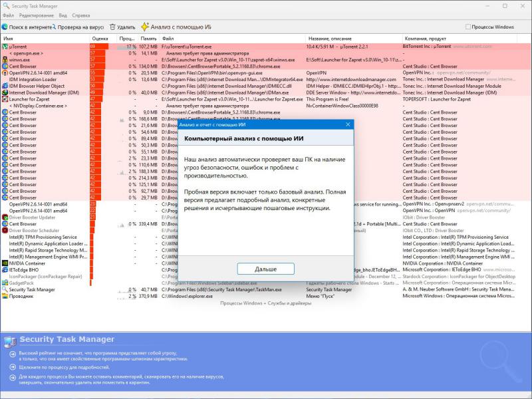
Task: Click the µTorrent process icon
Action: [5, 47]
